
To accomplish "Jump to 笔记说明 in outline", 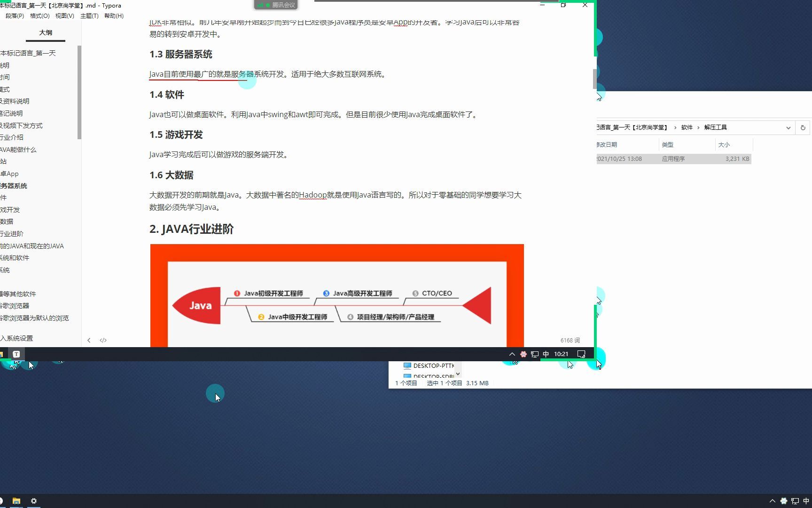I will (11, 113).
